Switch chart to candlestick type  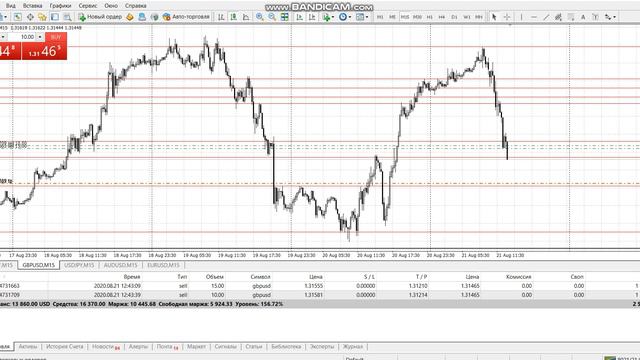[x=233, y=17]
